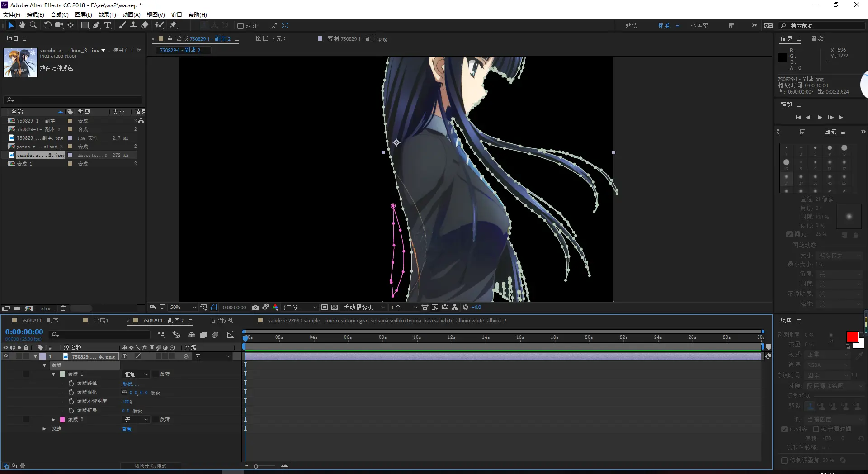This screenshot has height=474, width=868.
Task: Select the Eraser tool
Action: [x=145, y=25]
